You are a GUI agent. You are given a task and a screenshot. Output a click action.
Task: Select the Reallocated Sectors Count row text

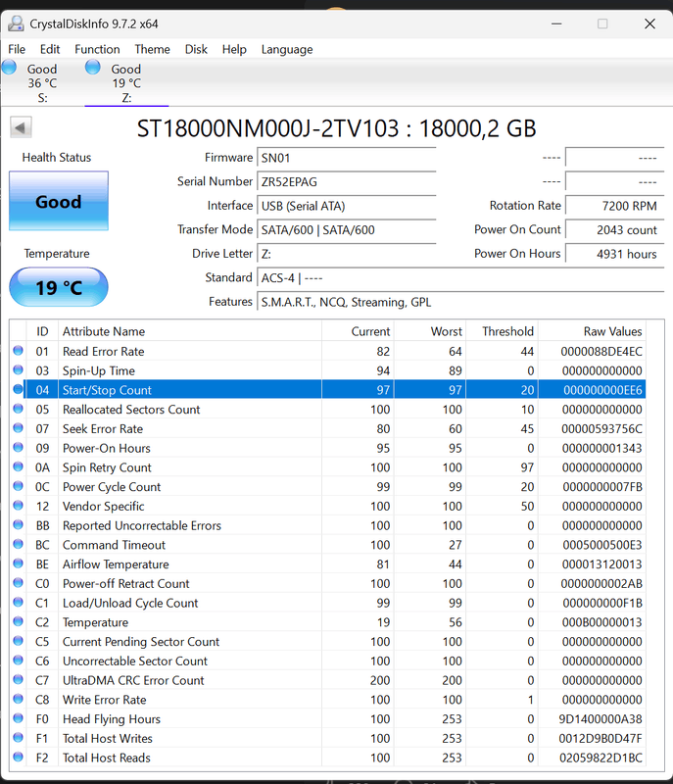click(131, 410)
